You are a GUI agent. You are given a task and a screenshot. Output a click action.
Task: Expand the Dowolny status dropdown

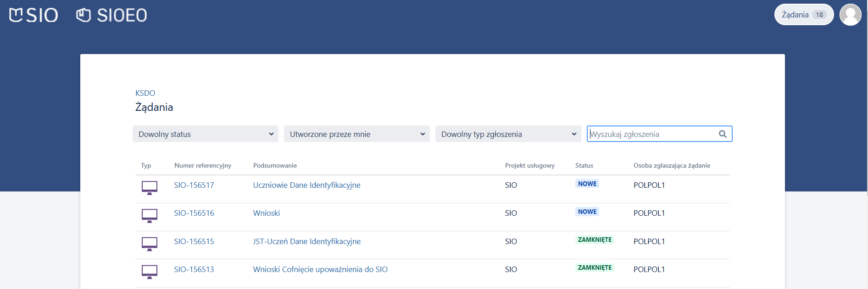pos(205,134)
